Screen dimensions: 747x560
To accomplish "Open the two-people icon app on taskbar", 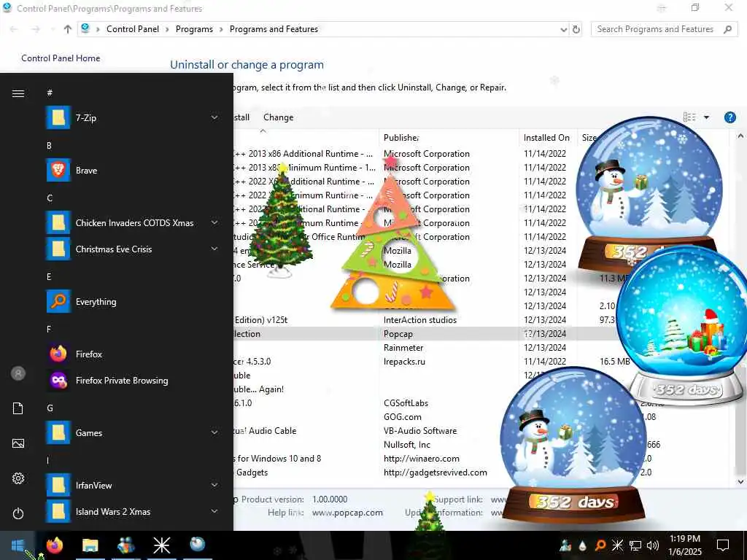I will [125, 545].
